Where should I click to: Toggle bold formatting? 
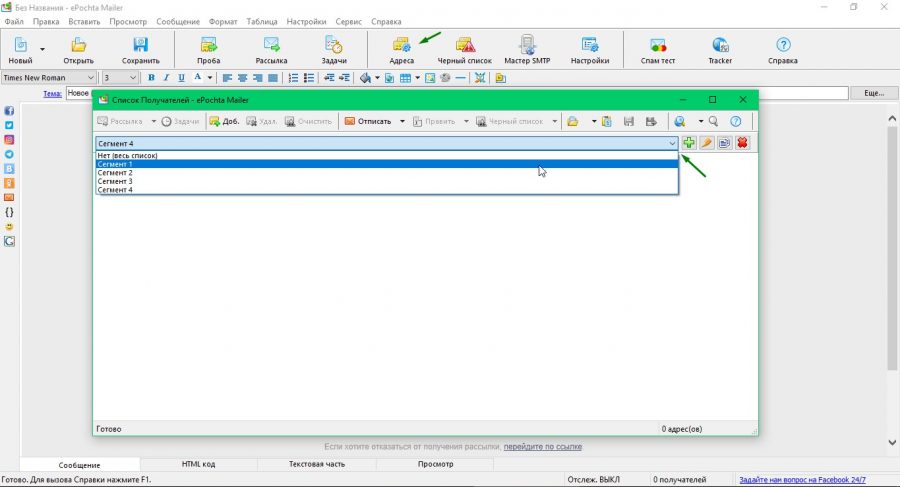(151, 78)
